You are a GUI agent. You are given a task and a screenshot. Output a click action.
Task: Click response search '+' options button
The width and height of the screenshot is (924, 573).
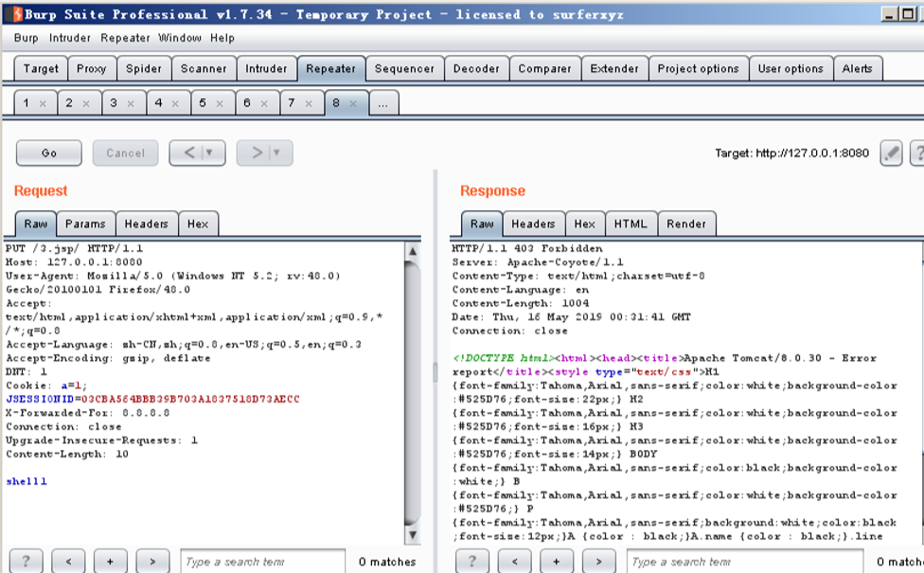tap(557, 562)
